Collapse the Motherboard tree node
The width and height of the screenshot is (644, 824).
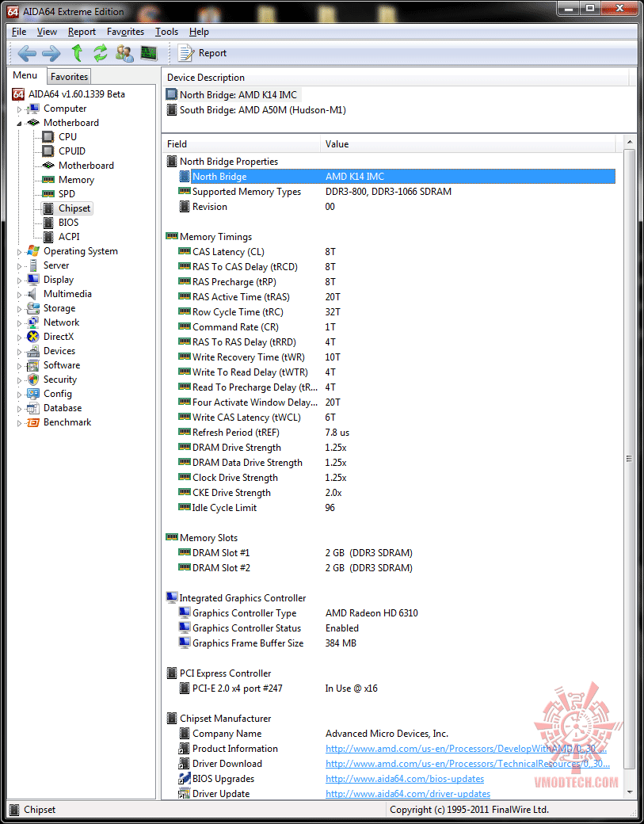[x=20, y=123]
